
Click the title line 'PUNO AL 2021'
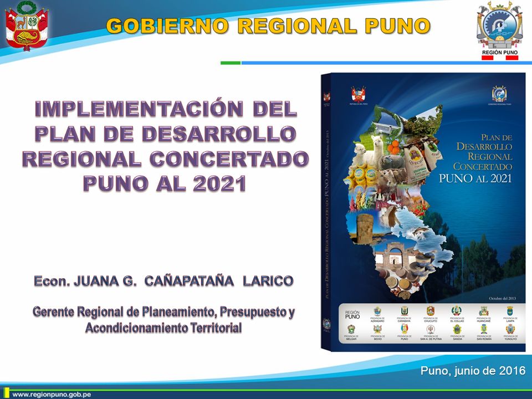(x=165, y=183)
